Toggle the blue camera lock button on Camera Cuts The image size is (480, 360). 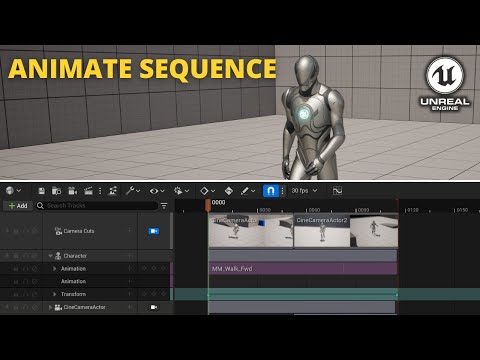(x=154, y=231)
